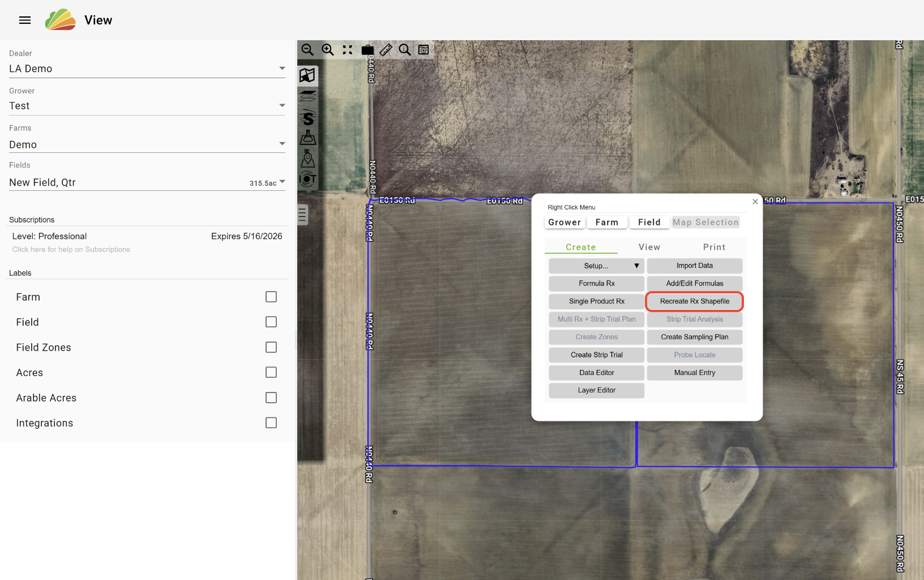
Task: Select the Farm tab in Right Click Menu
Action: (x=606, y=222)
